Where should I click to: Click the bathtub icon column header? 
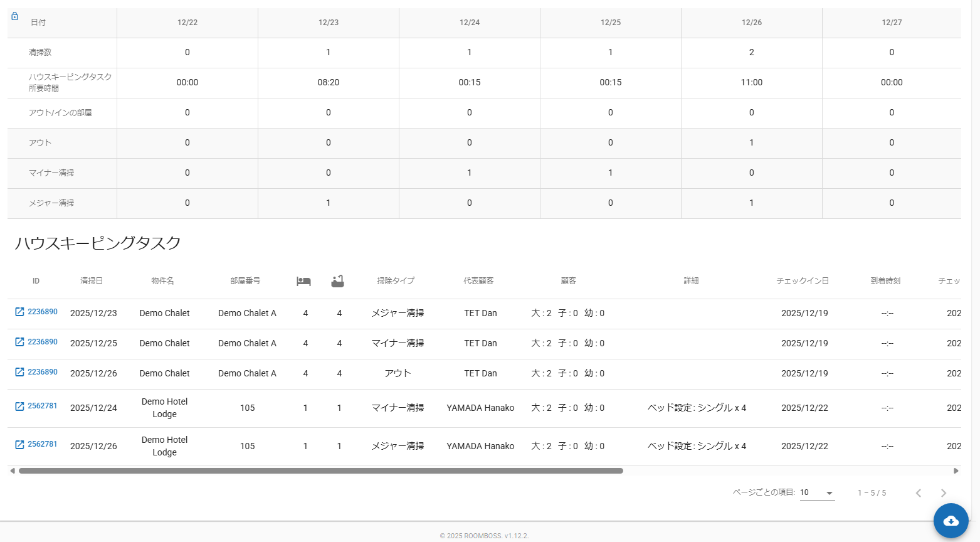click(337, 281)
